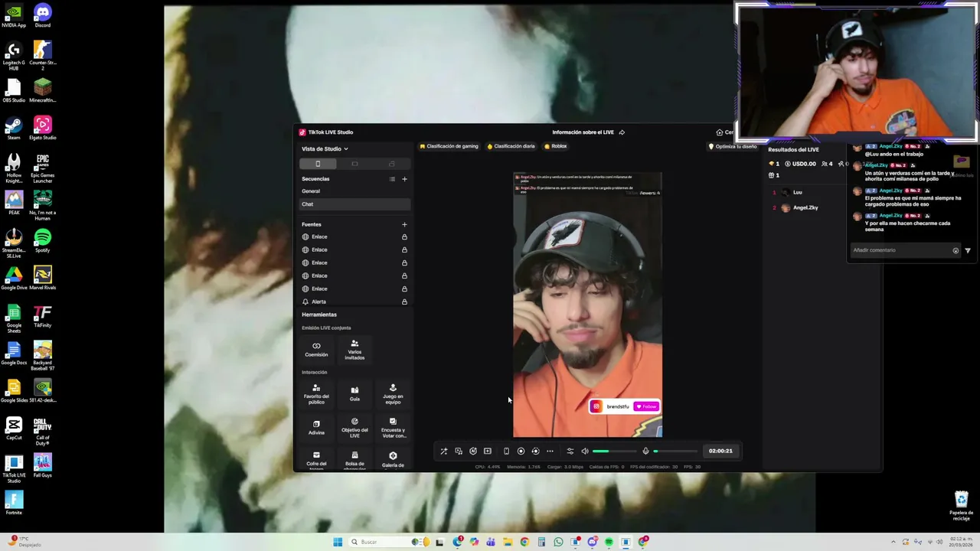This screenshot has width=980, height=551.
Task: Open Elgato Studio desktop icon
Action: click(x=43, y=128)
